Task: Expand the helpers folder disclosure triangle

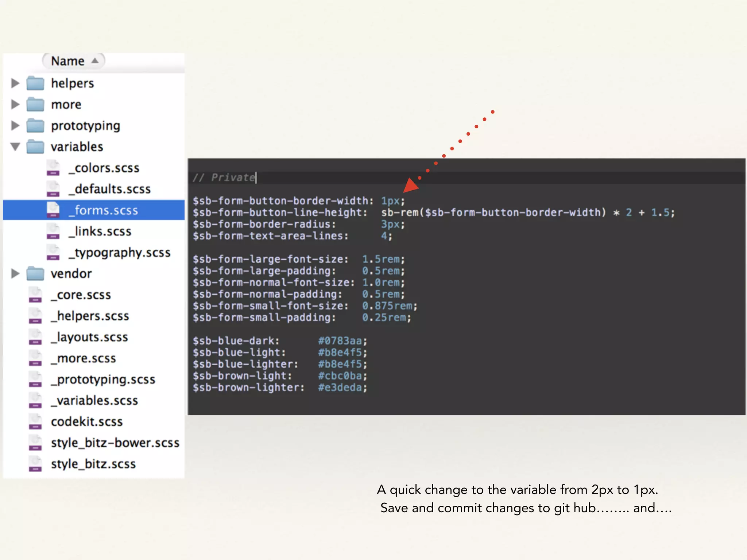Action: (15, 83)
